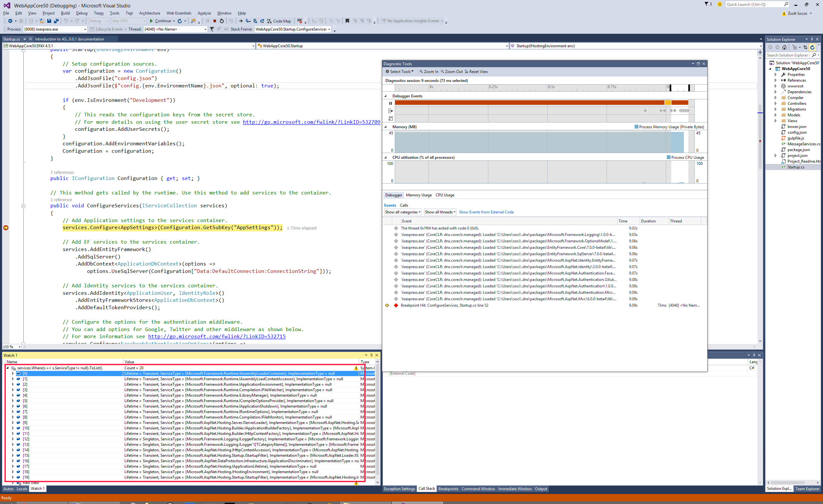Screen dimensions: 823x504
Task: Click the Step Over icon
Action: 255,21
